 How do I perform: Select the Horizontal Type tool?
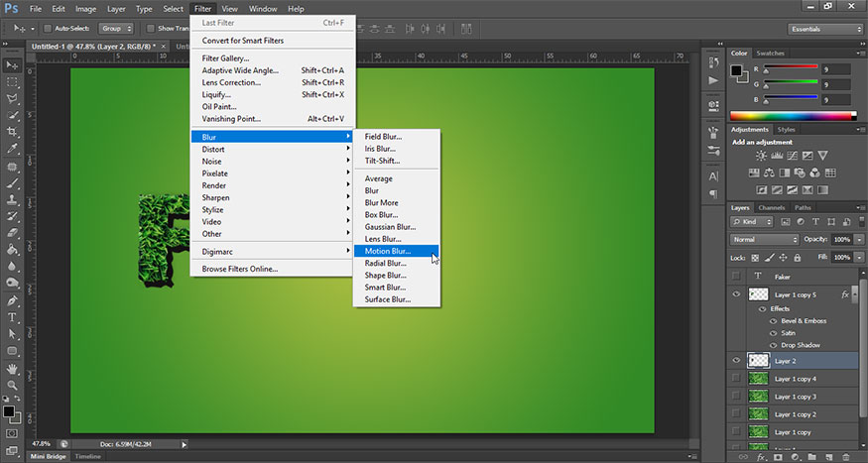12,317
